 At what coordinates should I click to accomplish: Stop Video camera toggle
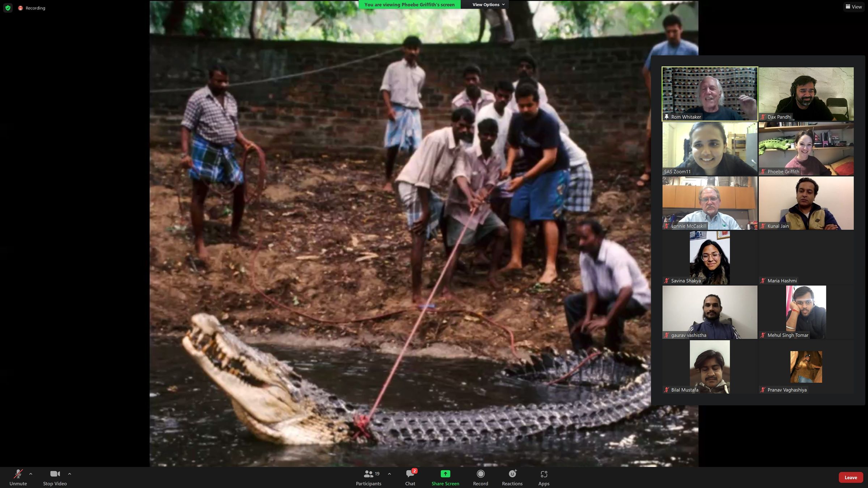tap(55, 474)
